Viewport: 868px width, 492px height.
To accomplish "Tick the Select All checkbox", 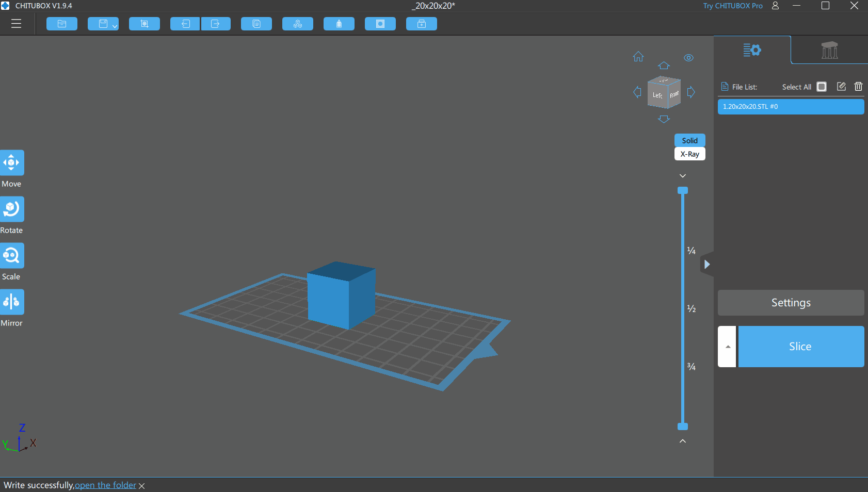I will pyautogui.click(x=822, y=87).
